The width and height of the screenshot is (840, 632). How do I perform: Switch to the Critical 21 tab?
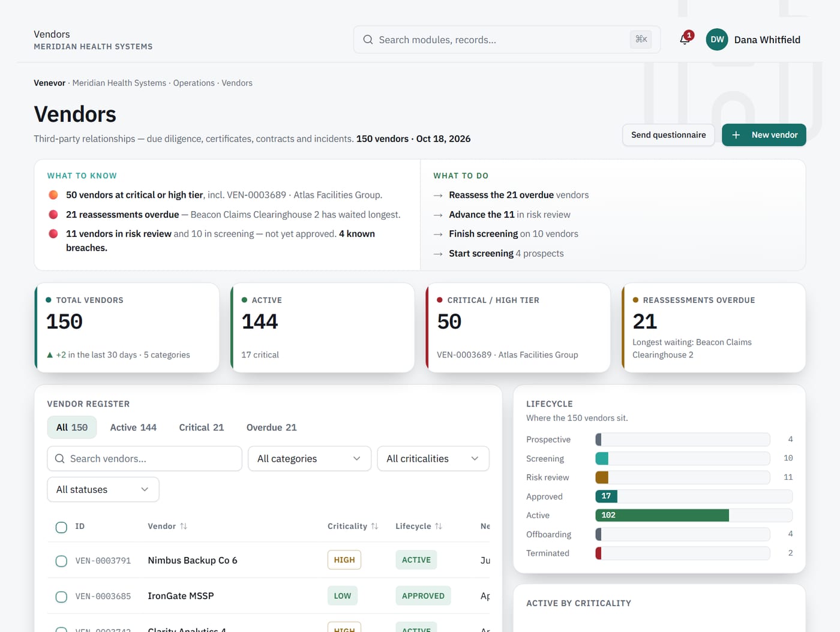coord(202,428)
